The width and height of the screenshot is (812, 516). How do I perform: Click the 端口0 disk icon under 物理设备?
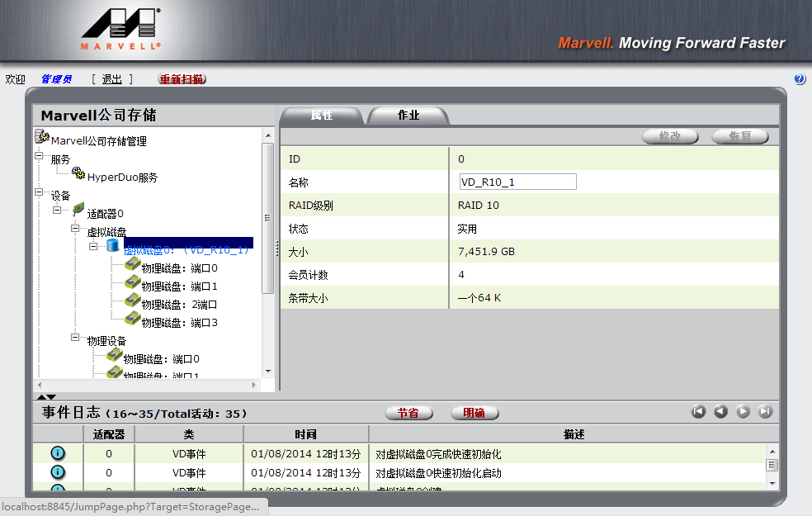click(x=115, y=355)
